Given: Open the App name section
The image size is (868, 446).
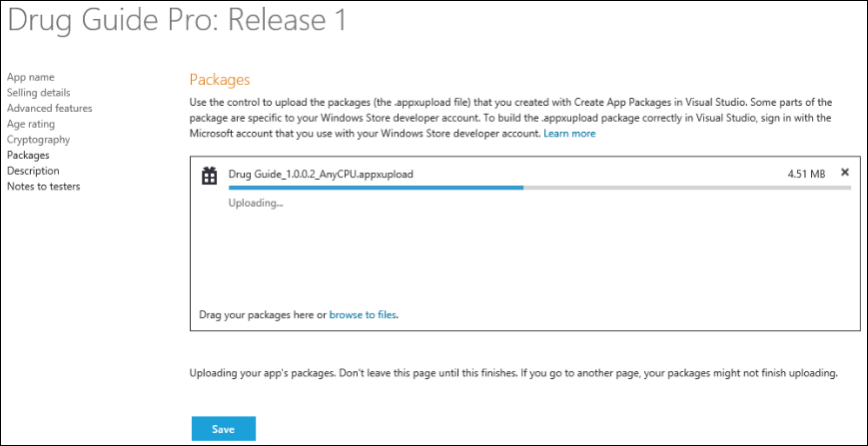Looking at the screenshot, I should click(31, 77).
